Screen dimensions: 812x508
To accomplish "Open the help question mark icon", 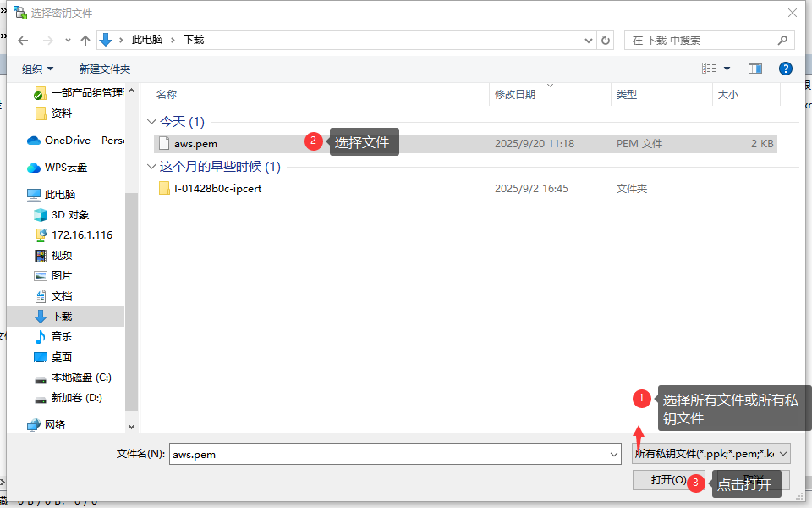I will tap(785, 69).
